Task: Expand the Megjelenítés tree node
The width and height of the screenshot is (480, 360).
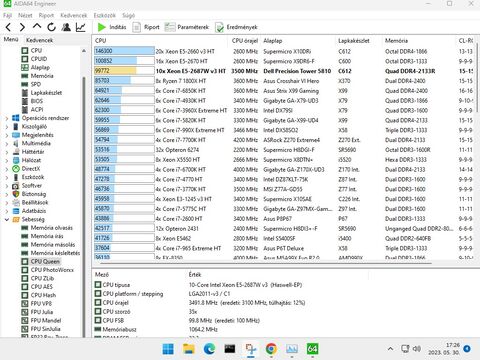Action: [7, 135]
